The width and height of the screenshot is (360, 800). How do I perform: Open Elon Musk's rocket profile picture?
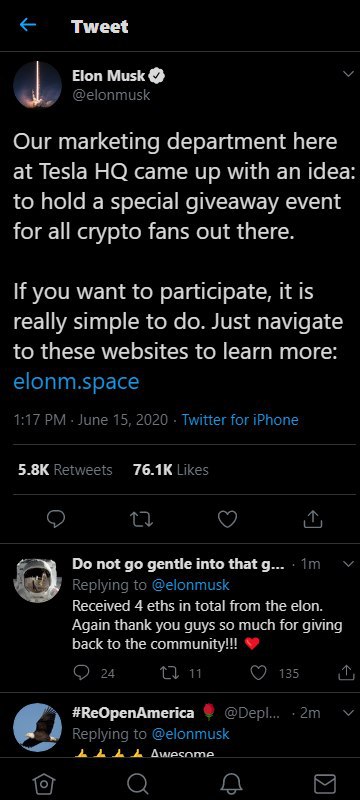[x=37, y=85]
